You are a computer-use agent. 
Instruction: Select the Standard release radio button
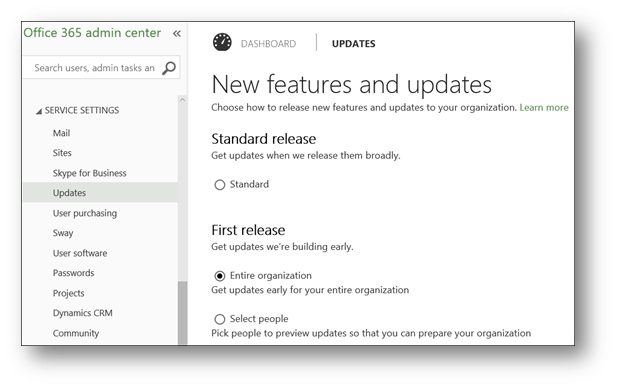[x=220, y=185]
